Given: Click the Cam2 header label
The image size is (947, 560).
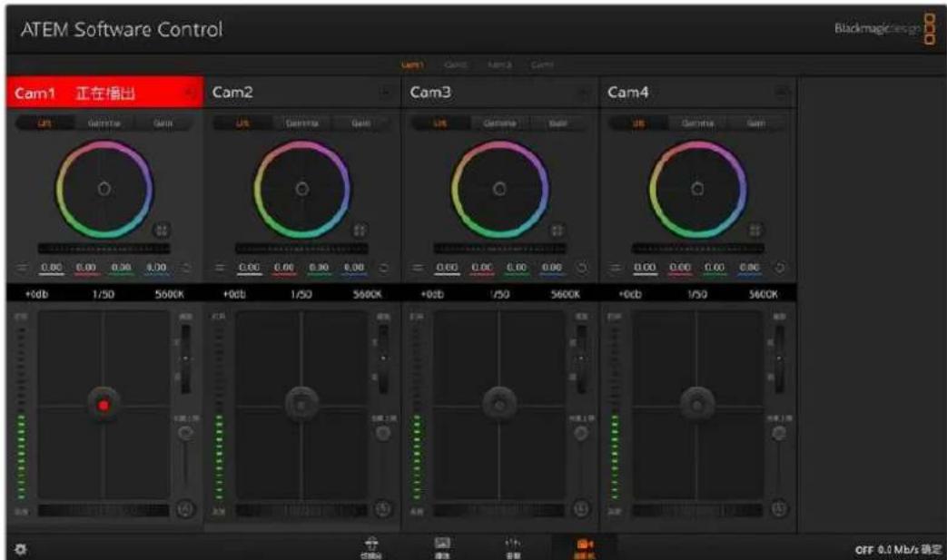Looking at the screenshot, I should (x=232, y=93).
